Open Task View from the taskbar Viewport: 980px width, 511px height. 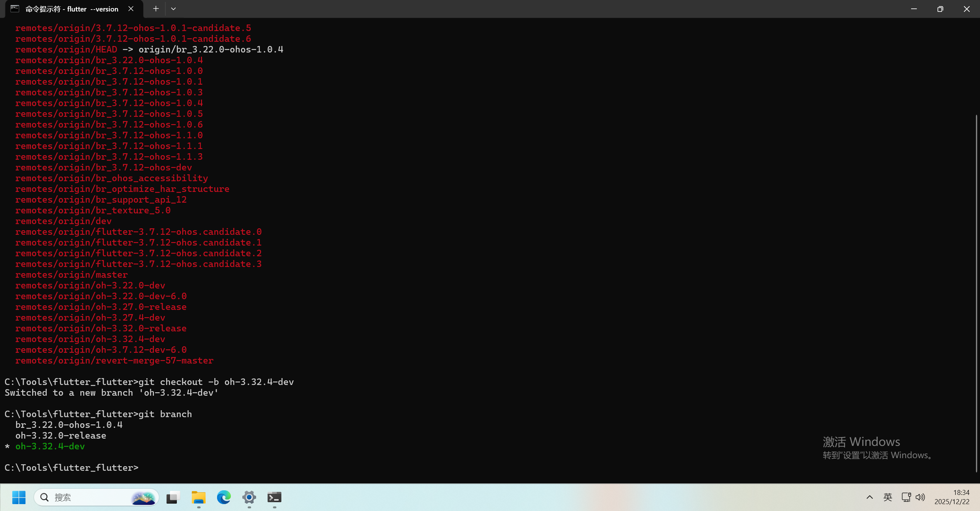[173, 497]
